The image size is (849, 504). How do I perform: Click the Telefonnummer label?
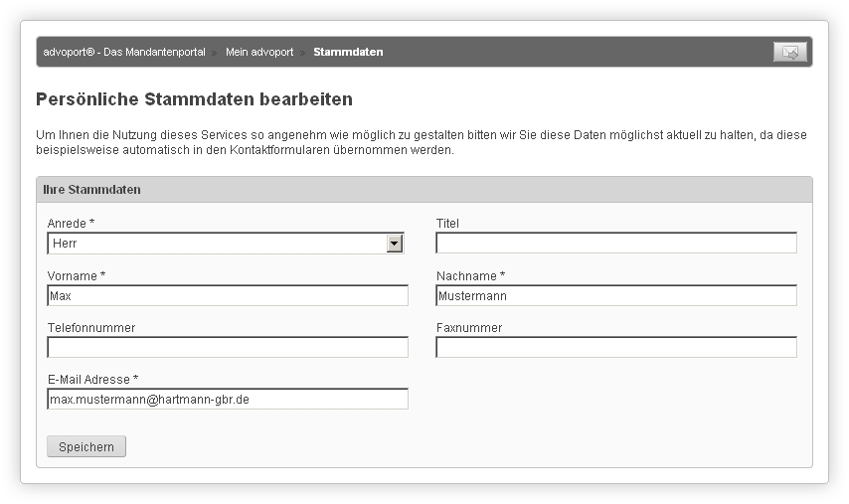91,327
